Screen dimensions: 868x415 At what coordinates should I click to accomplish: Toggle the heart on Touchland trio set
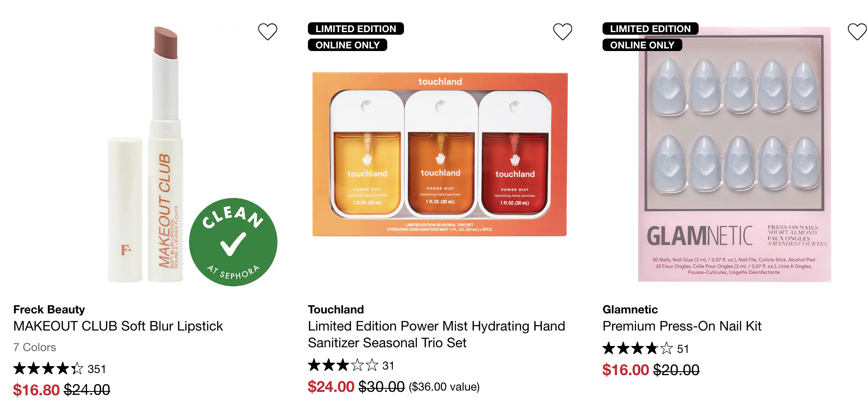563,32
